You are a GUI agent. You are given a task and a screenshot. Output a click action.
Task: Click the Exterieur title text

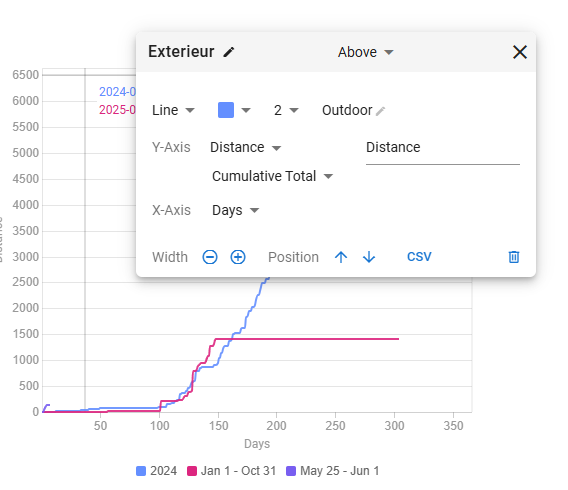(181, 51)
